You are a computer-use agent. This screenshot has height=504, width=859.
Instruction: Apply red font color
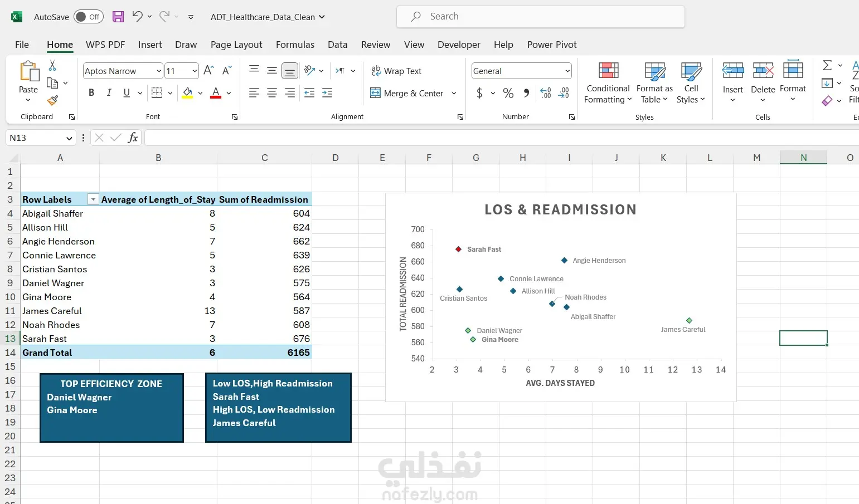point(216,93)
